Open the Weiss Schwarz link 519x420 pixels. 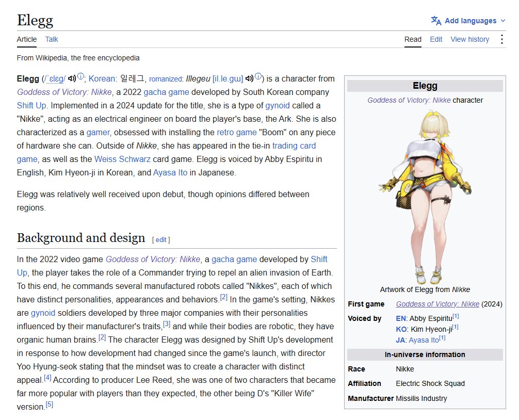[x=122, y=159]
